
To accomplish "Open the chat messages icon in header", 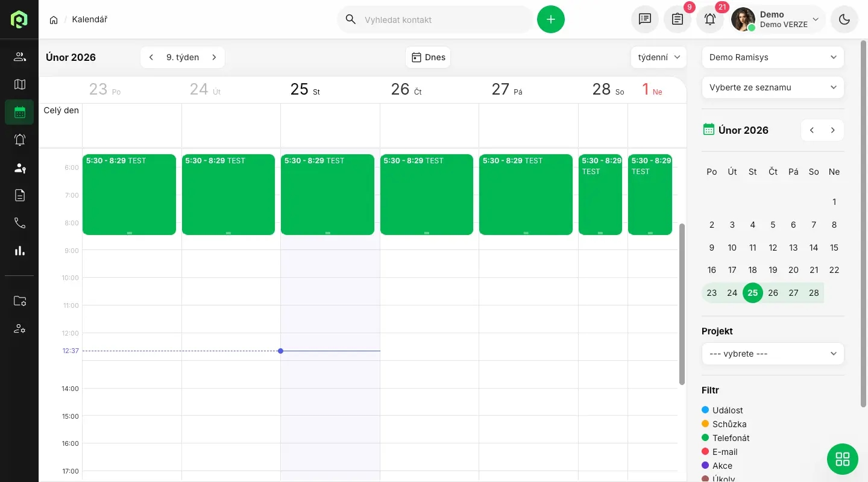I will (x=645, y=19).
